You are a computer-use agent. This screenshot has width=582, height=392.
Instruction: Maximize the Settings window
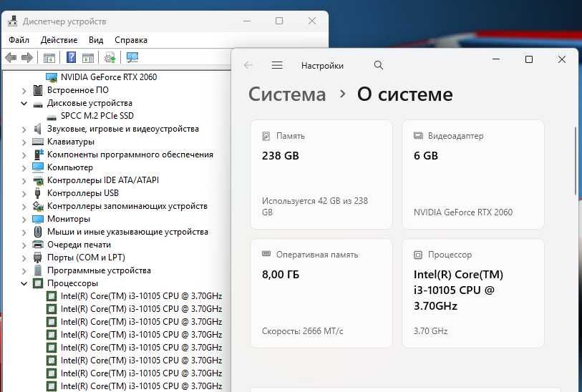click(529, 59)
